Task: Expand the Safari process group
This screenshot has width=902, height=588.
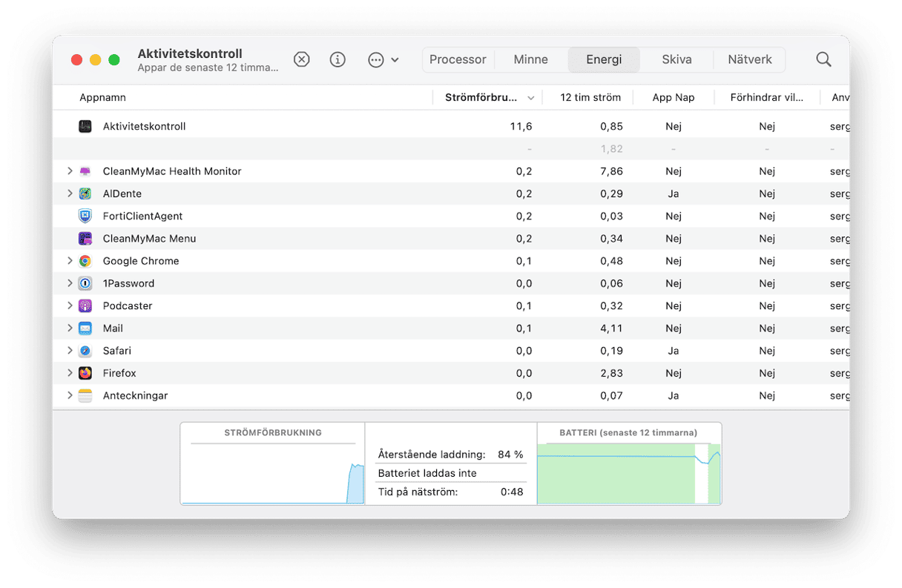Action: point(70,351)
